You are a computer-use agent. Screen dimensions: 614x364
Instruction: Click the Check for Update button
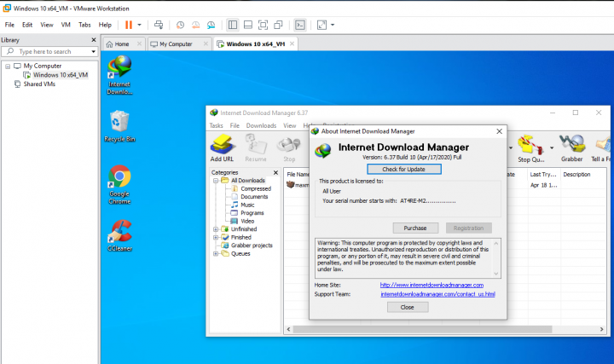(x=403, y=169)
